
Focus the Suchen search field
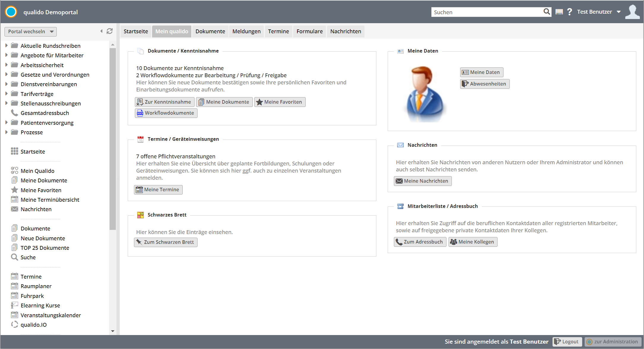487,12
